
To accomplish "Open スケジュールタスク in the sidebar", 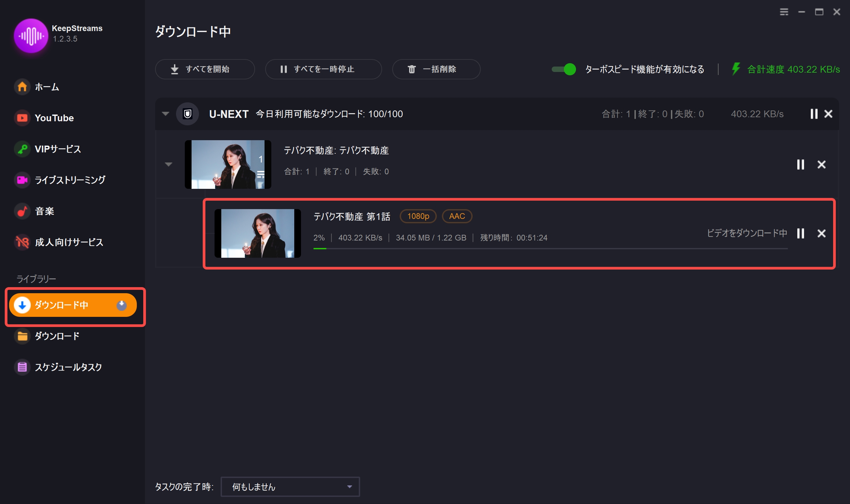I will 68,367.
